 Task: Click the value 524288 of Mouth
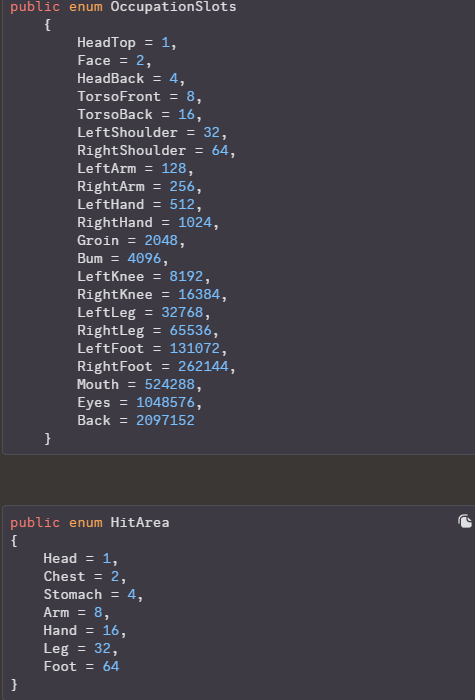(x=169, y=384)
